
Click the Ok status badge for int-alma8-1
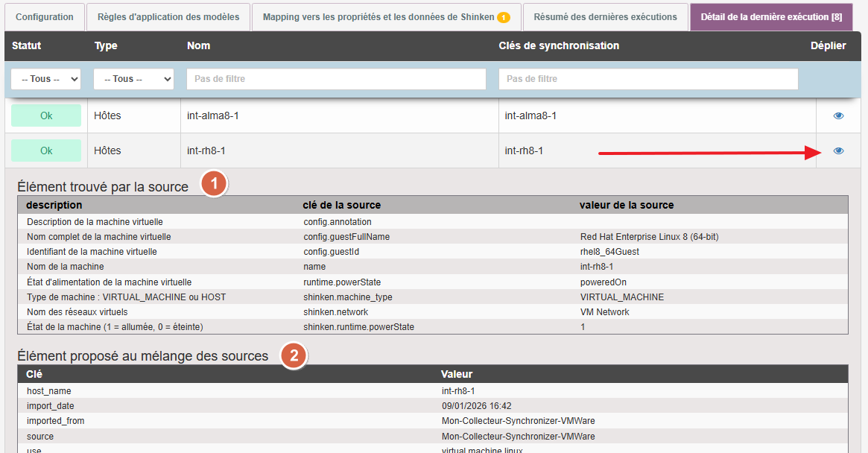tap(46, 115)
